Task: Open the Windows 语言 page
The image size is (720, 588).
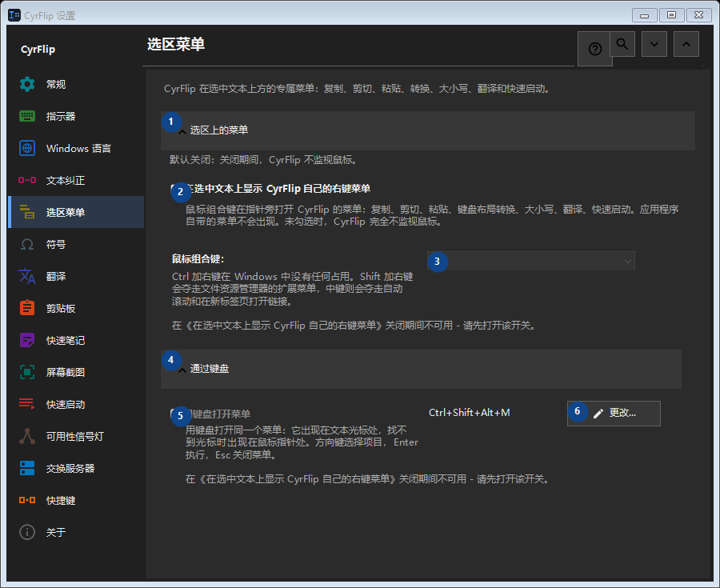Action: [76, 148]
